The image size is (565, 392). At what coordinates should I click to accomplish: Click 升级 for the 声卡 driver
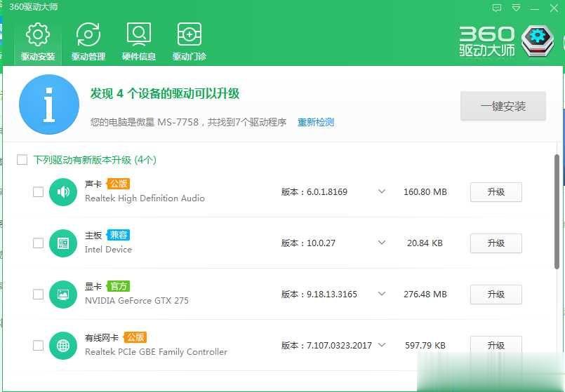click(x=496, y=192)
